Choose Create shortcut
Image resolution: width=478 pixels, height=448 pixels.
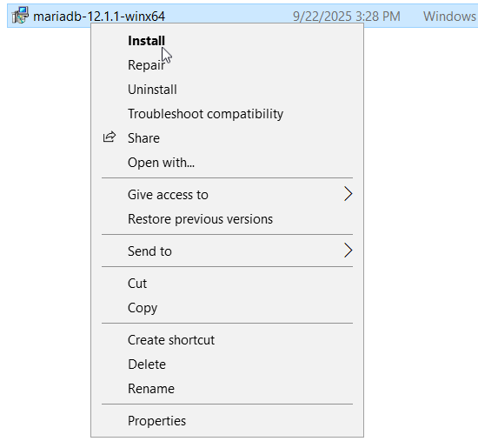(x=171, y=340)
